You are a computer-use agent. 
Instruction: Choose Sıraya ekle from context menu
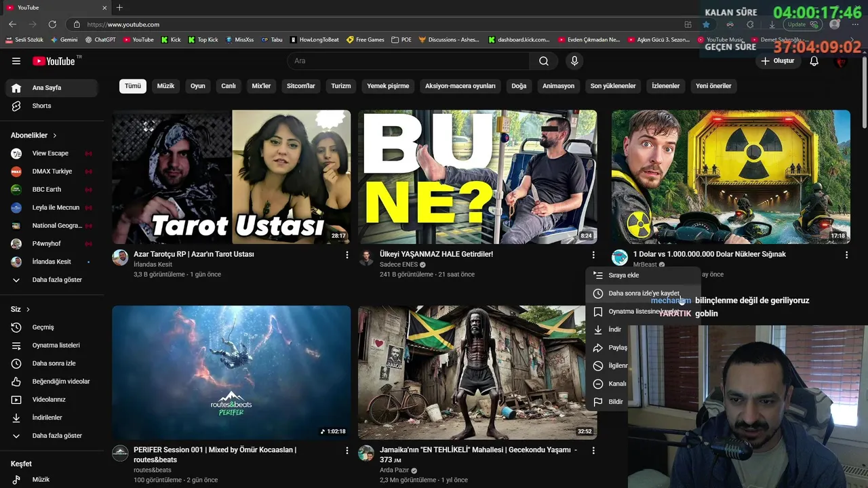point(643,275)
